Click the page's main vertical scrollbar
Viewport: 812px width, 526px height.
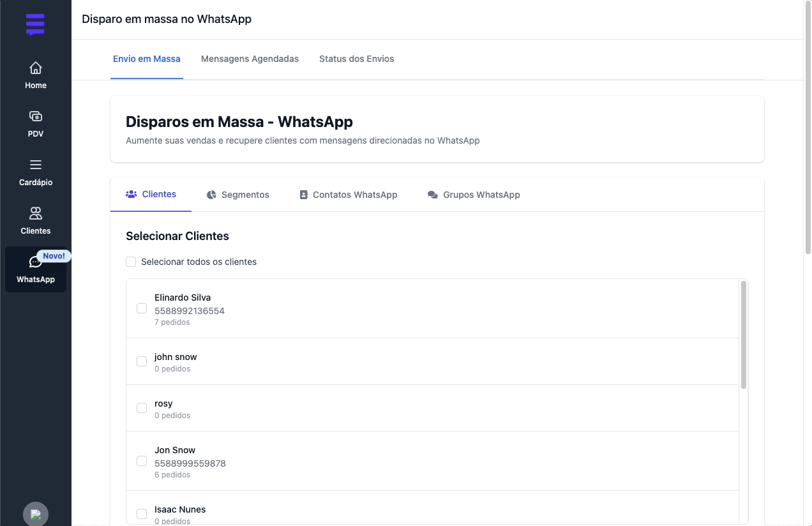(808, 128)
